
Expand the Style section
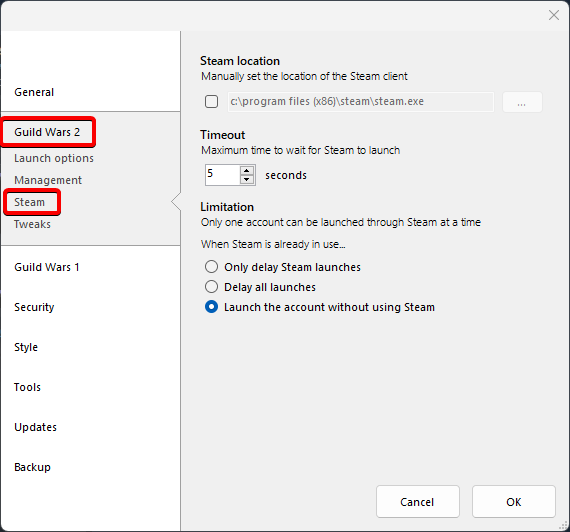[x=26, y=347]
